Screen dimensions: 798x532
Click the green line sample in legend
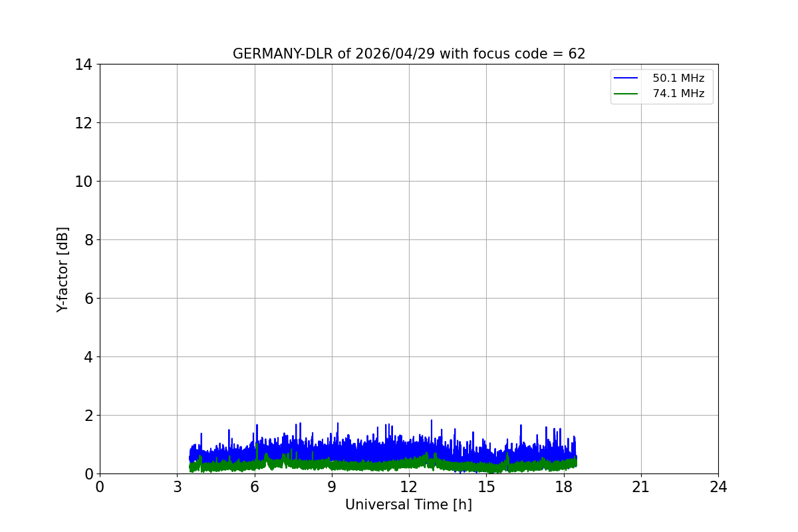(626, 94)
